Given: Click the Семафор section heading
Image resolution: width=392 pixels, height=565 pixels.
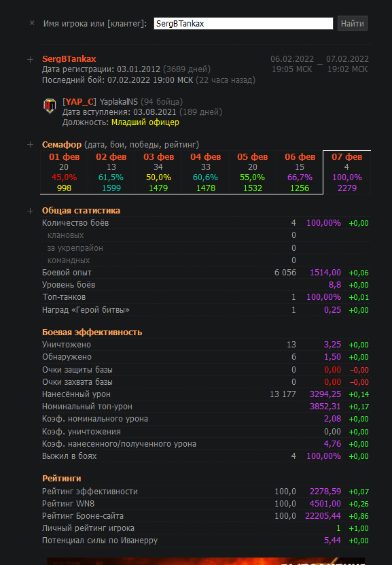Looking at the screenshot, I should (62, 145).
